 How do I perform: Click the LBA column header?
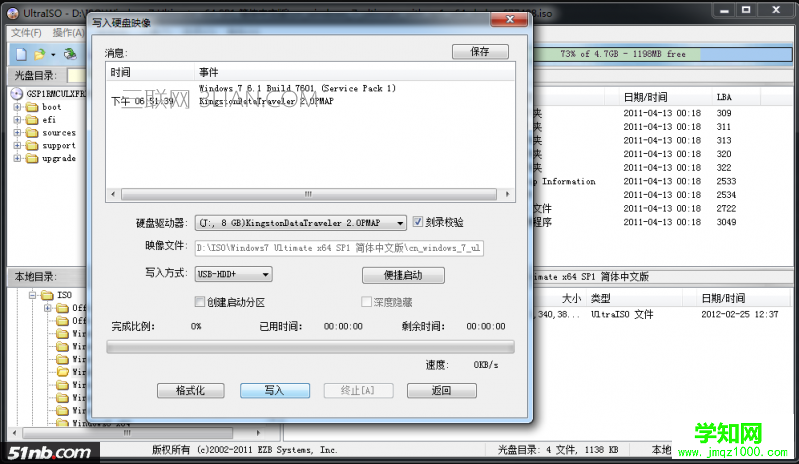(724, 97)
